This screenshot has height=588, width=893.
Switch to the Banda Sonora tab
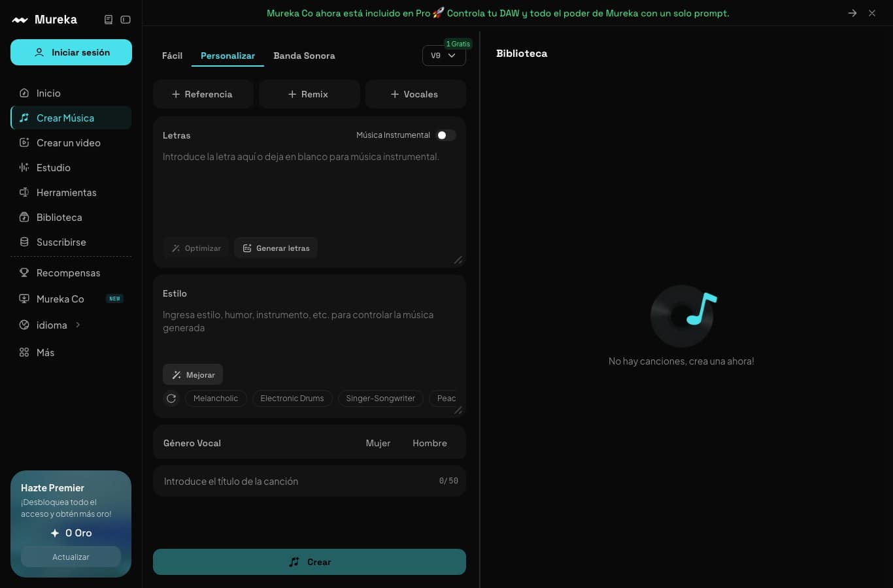click(x=304, y=56)
